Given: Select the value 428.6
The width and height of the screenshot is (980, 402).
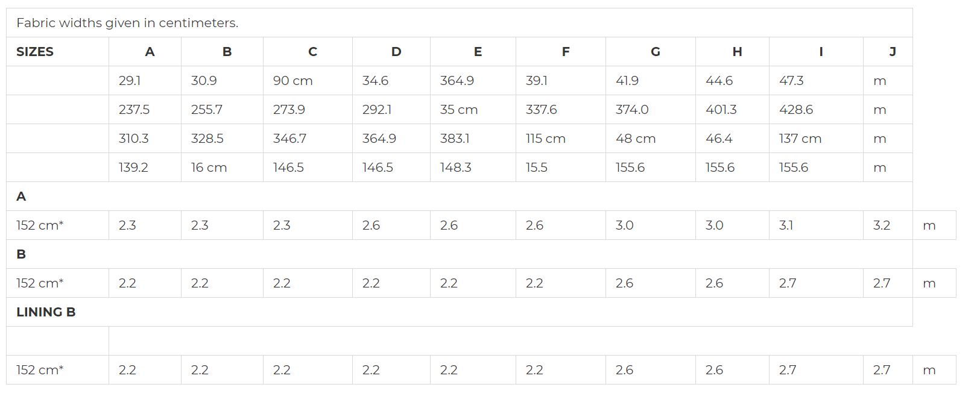Looking at the screenshot, I should (795, 110).
